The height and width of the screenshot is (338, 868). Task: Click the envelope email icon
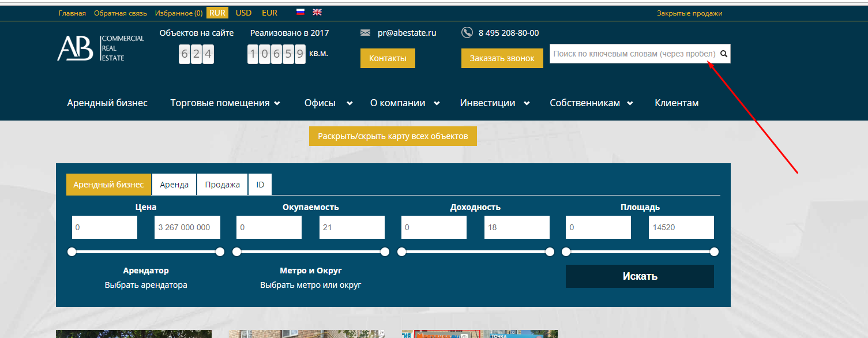coord(365,33)
